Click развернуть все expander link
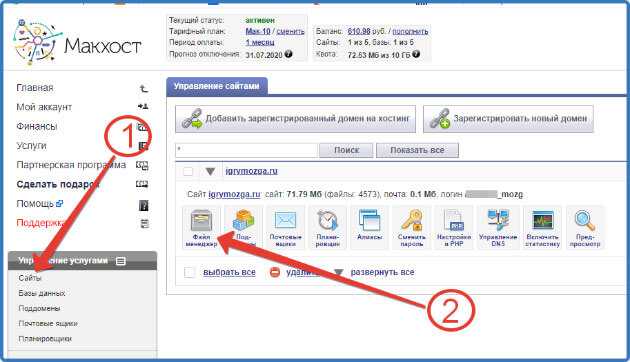The height and width of the screenshot is (362, 630). coord(382,272)
